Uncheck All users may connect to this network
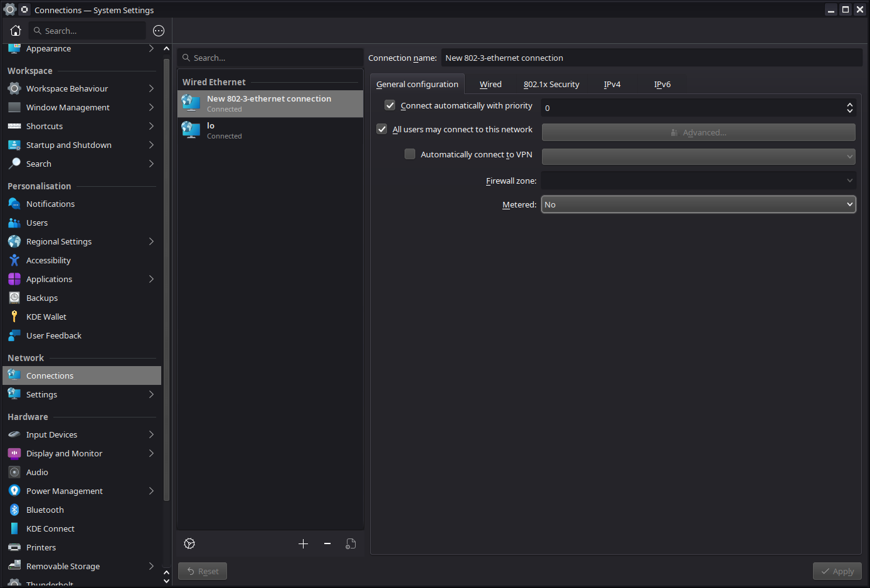 tap(382, 129)
